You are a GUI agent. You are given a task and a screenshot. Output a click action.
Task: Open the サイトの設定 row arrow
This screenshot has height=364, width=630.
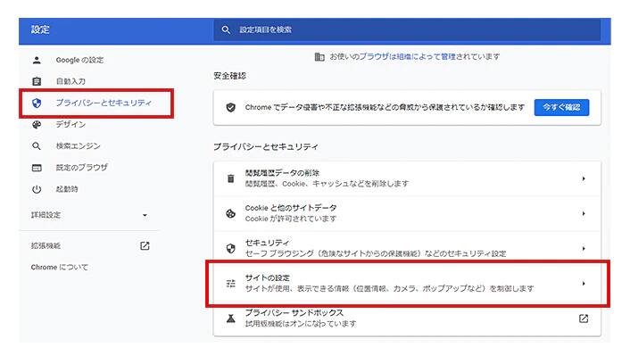pyautogui.click(x=584, y=284)
